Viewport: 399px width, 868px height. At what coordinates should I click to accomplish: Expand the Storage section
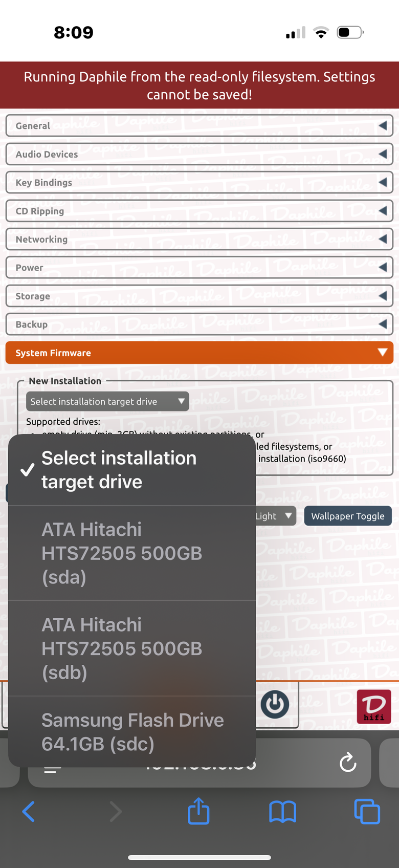pyautogui.click(x=199, y=296)
